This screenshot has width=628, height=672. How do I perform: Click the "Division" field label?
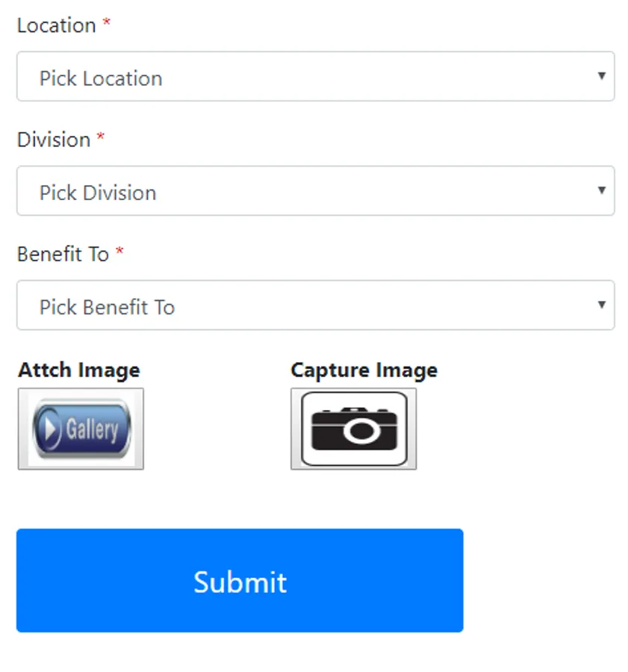tap(54, 140)
